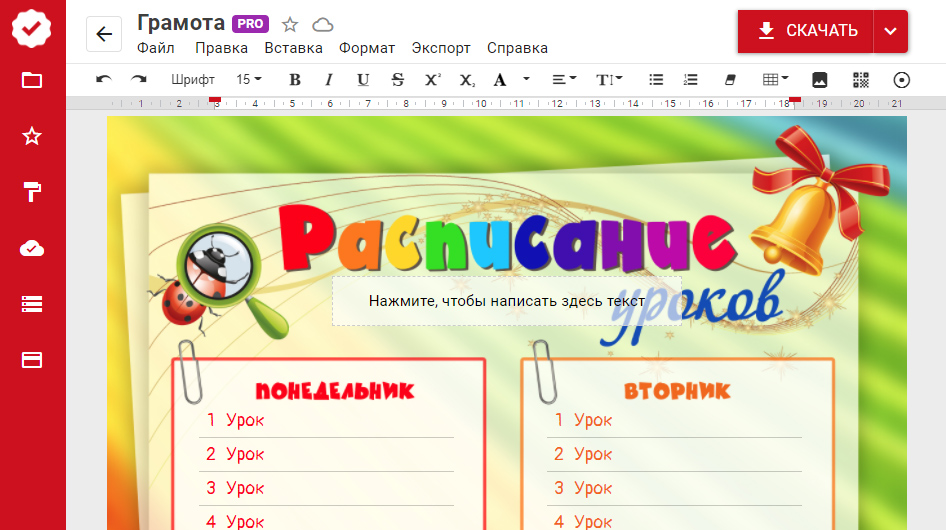This screenshot has width=946, height=530.
Task: Click the text color A icon
Action: 500,80
